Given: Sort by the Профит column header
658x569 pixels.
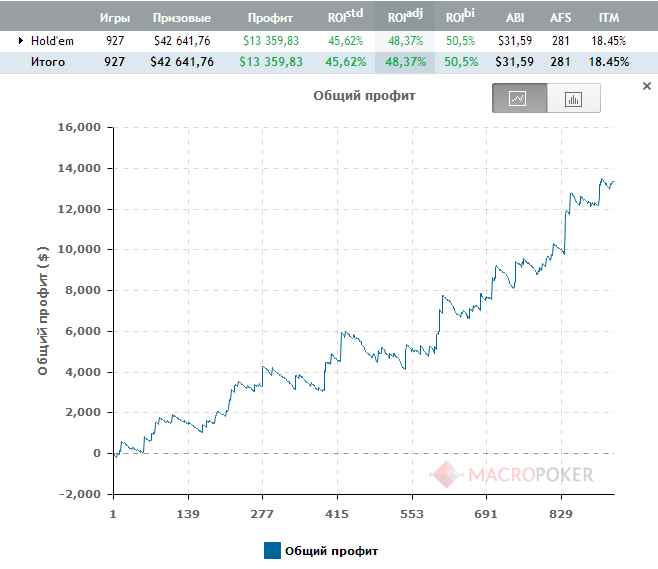Looking at the screenshot, I should [270, 18].
